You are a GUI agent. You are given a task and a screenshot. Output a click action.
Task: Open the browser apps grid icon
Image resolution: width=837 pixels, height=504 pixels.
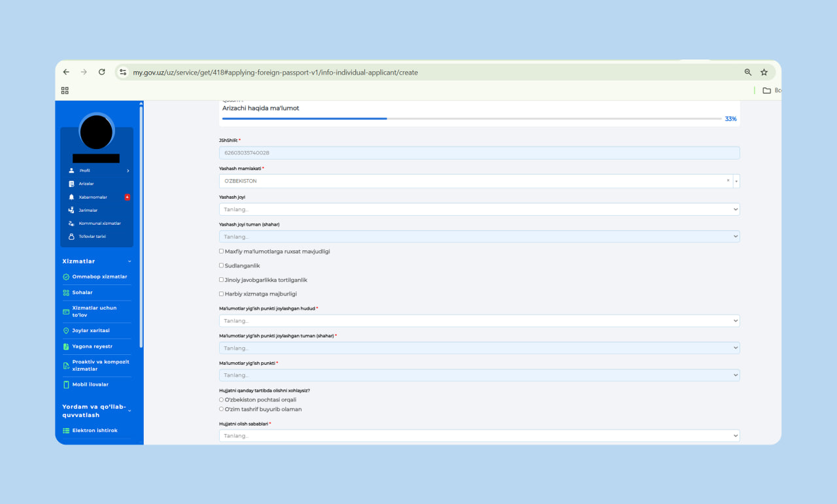[x=65, y=91]
